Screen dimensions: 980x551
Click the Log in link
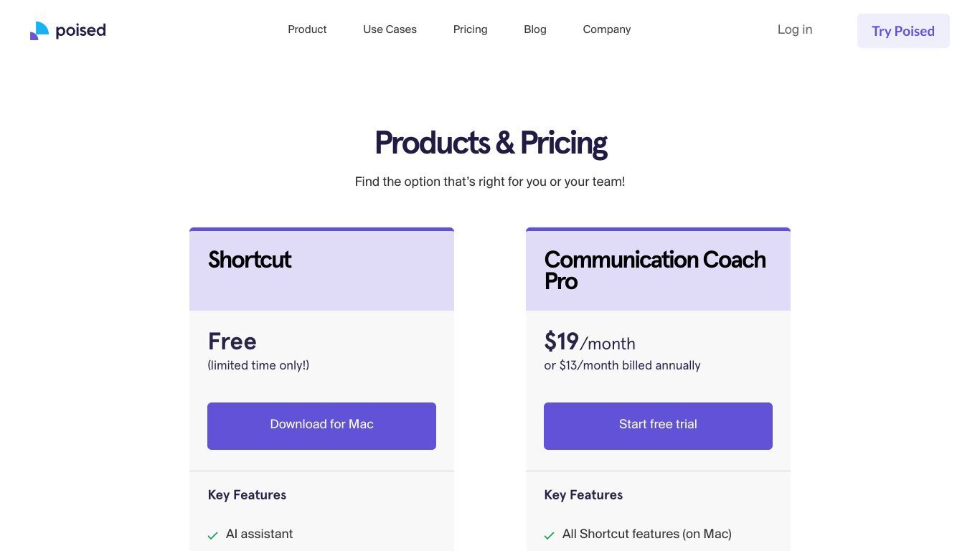click(795, 29)
